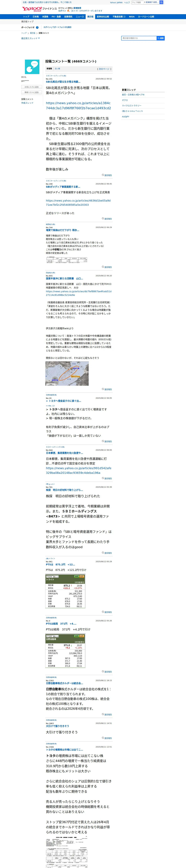The width and height of the screenshot is (186, 868).
Task: Open post title 増資で株価はだだ下がり
Action: point(62,230)
